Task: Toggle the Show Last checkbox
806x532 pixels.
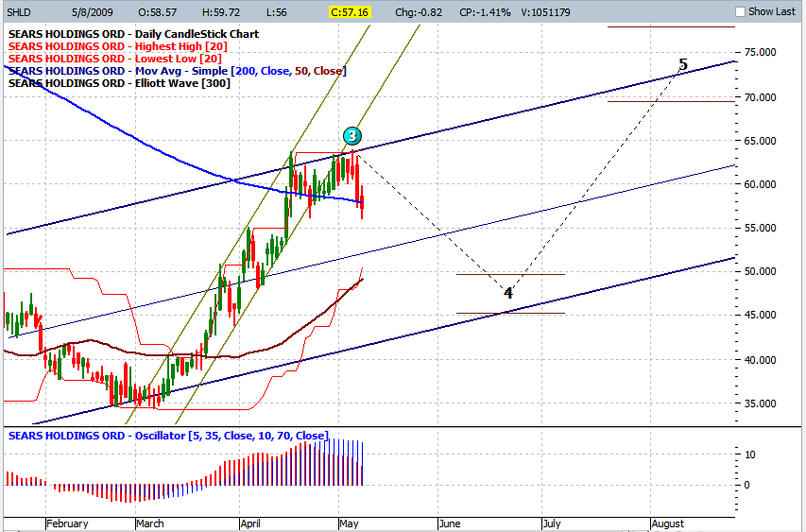Action: 740,11
